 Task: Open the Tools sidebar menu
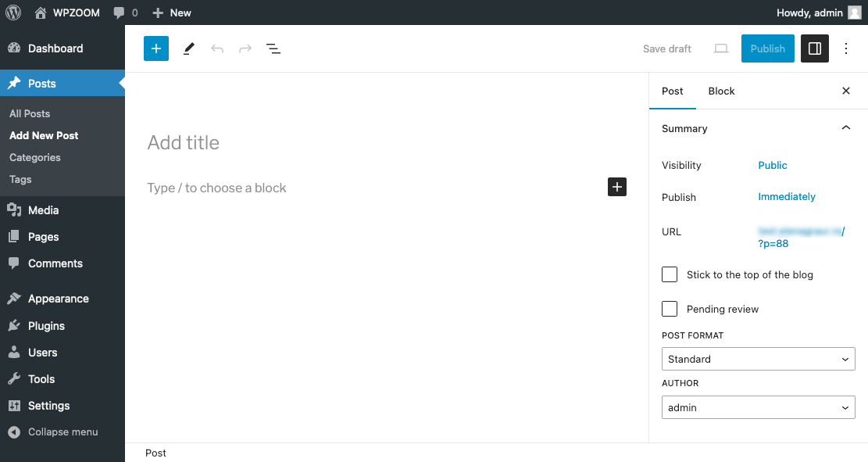click(63, 379)
